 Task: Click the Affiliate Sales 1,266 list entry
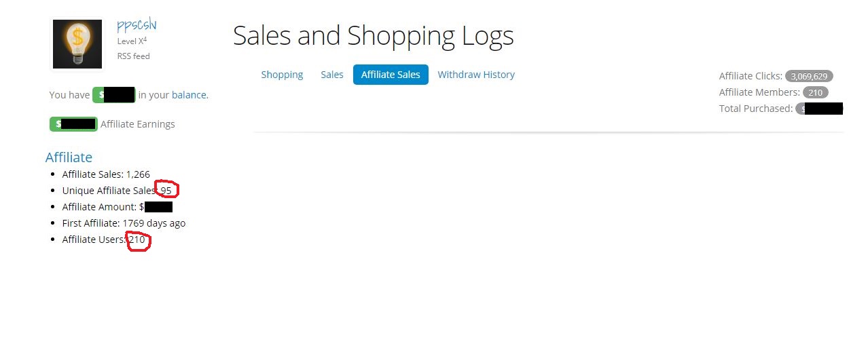(x=106, y=174)
